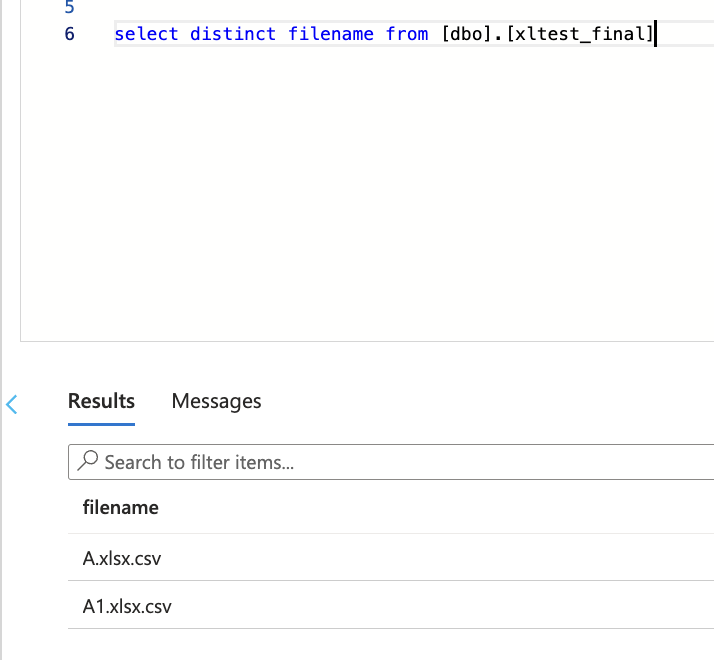Viewport: 714px width, 660px height.
Task: Click line number 6 in the gutter
Action: (x=69, y=34)
